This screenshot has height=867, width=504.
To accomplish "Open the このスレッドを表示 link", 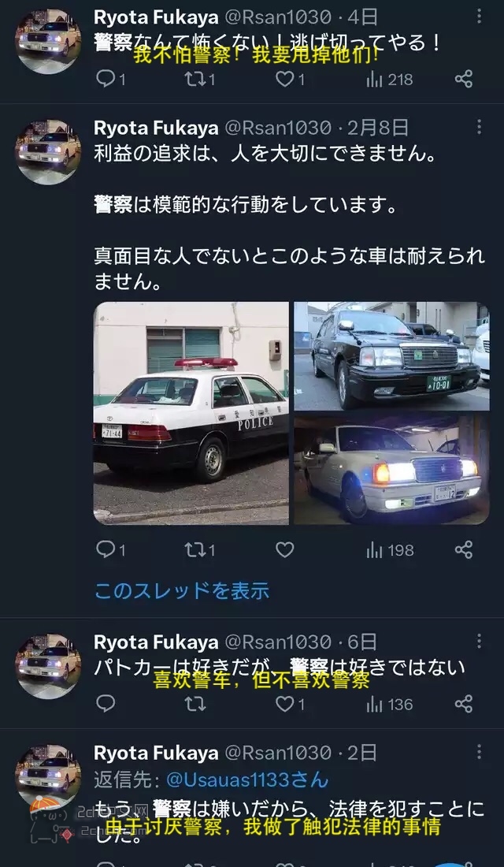I will coord(182,591).
